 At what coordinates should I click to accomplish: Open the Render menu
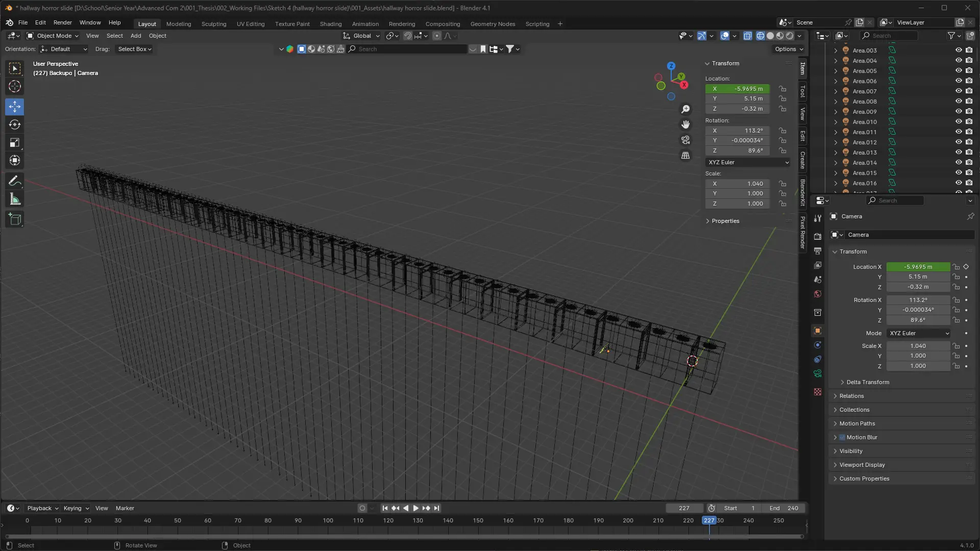click(x=62, y=22)
